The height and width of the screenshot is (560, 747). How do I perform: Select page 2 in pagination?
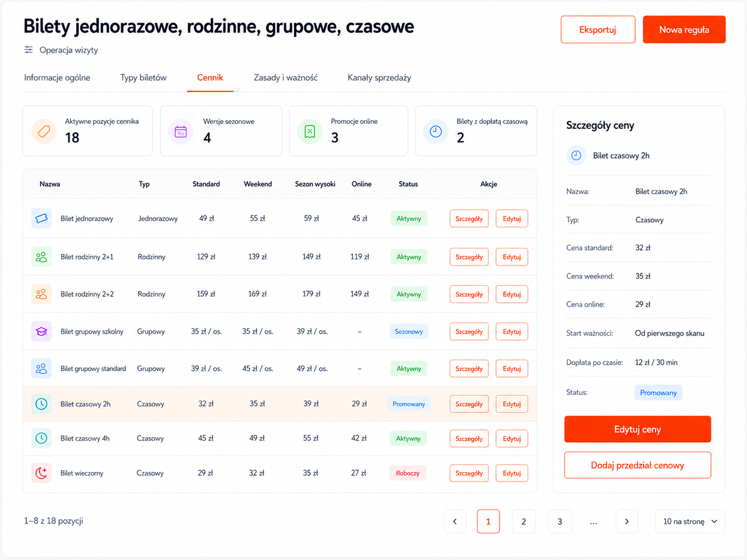pyautogui.click(x=524, y=521)
